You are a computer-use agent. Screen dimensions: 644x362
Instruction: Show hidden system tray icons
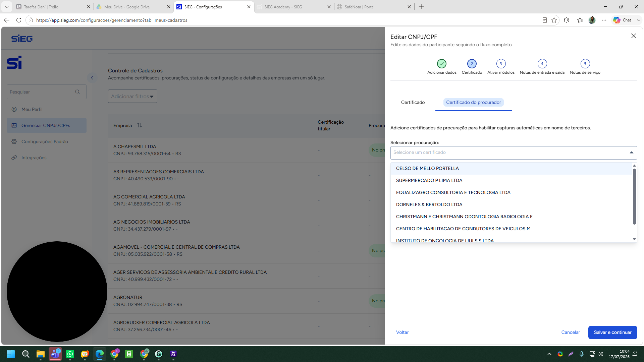click(549, 354)
